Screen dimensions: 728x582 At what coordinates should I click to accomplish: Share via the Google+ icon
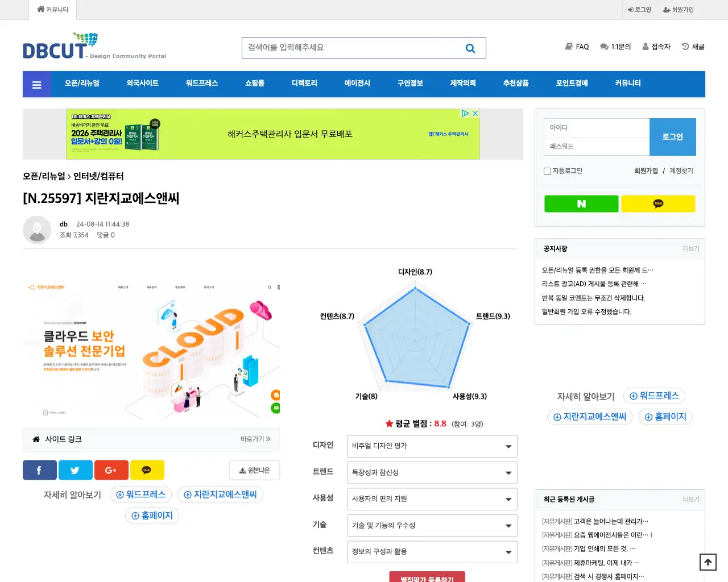(x=111, y=470)
